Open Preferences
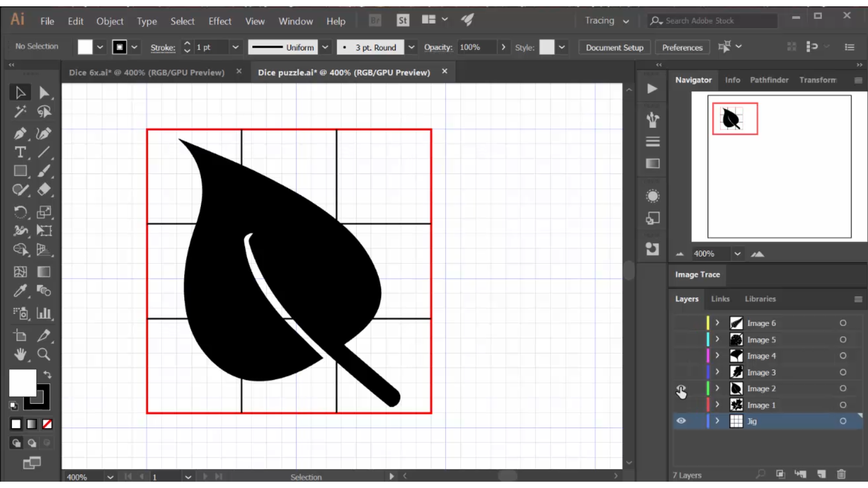This screenshot has width=868, height=488. (682, 47)
